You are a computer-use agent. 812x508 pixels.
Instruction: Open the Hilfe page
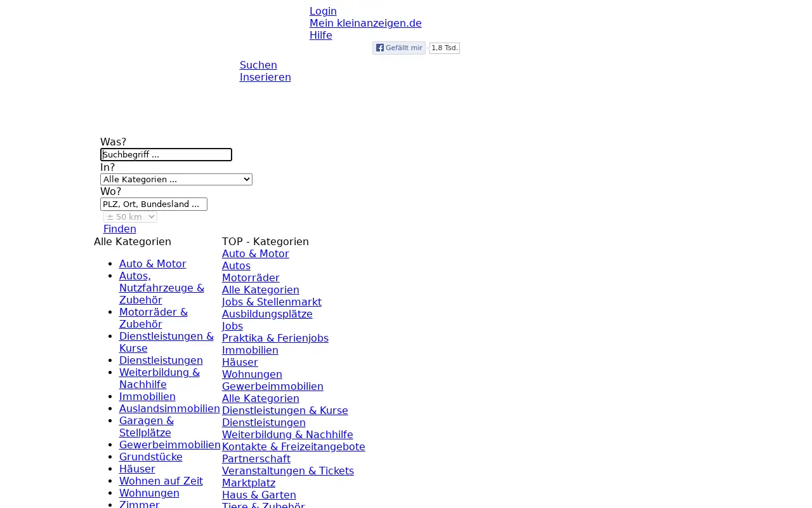click(321, 35)
